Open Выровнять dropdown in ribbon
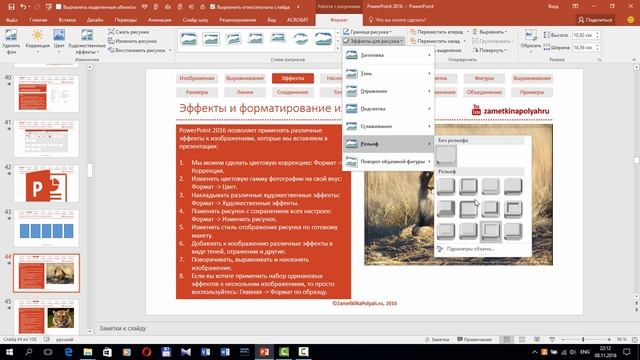The image size is (640, 360). click(x=490, y=32)
